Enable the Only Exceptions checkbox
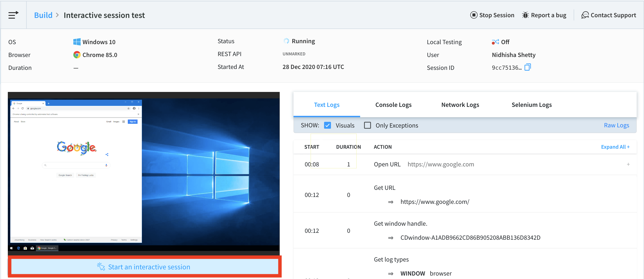644x279 pixels. (x=367, y=125)
